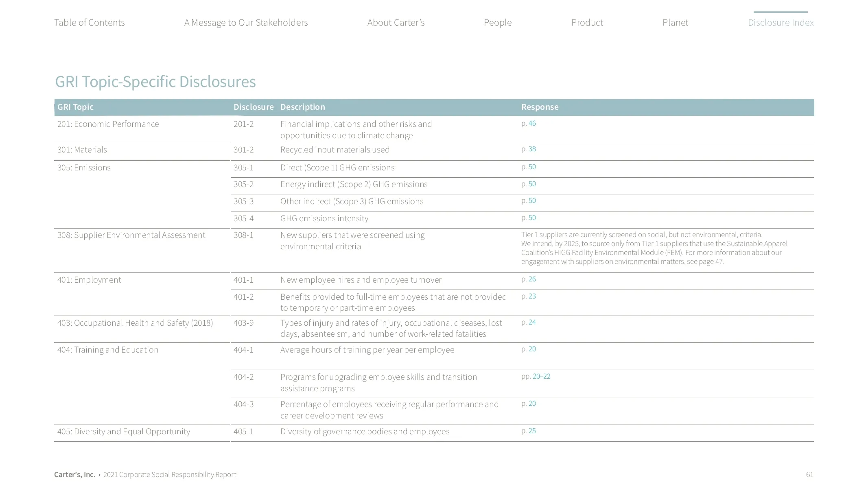Click page 50 link for Scope 2 emissions
868x488 pixels.
pos(532,184)
